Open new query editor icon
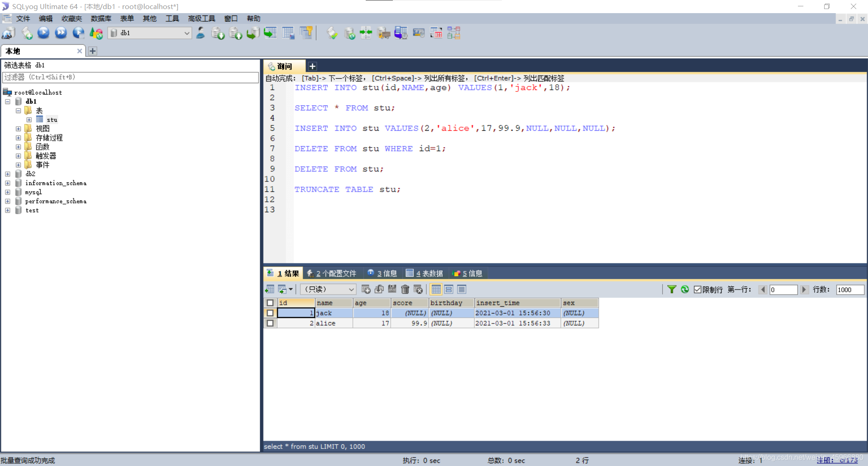 pos(27,33)
